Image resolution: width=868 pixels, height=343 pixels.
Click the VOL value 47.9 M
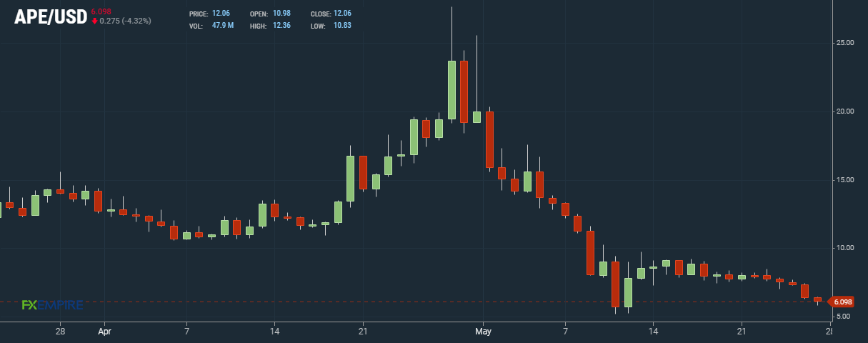click(x=224, y=26)
